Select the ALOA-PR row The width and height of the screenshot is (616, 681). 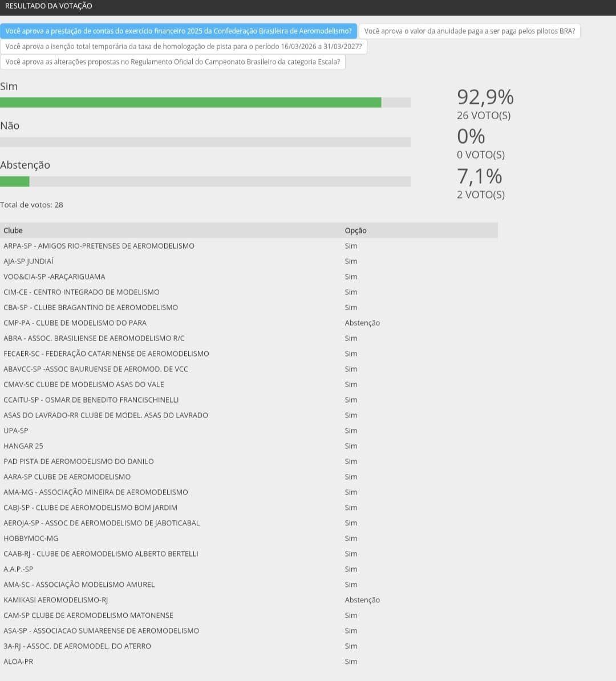click(x=18, y=662)
